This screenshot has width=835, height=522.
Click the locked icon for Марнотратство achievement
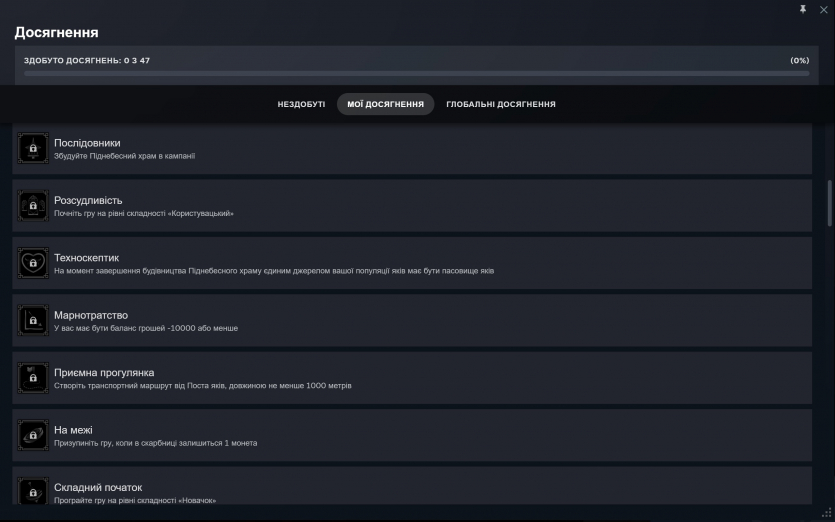click(33, 321)
